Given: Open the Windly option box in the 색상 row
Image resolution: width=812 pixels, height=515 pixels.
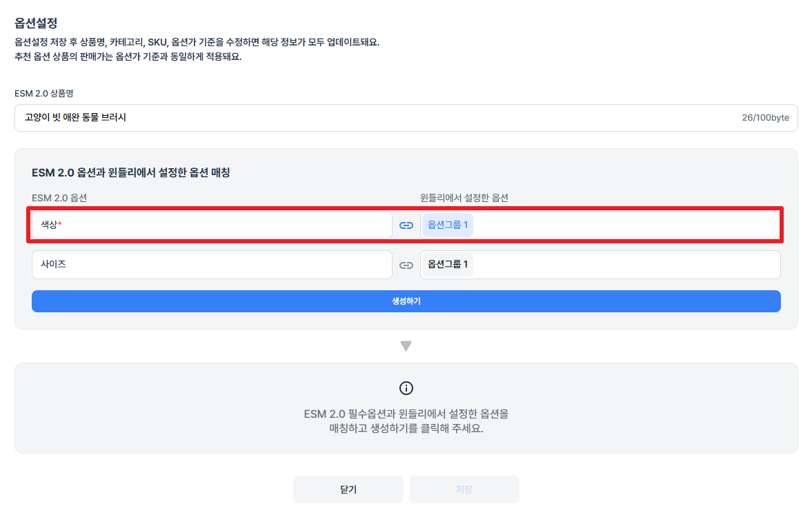Looking at the screenshot, I should [600, 225].
